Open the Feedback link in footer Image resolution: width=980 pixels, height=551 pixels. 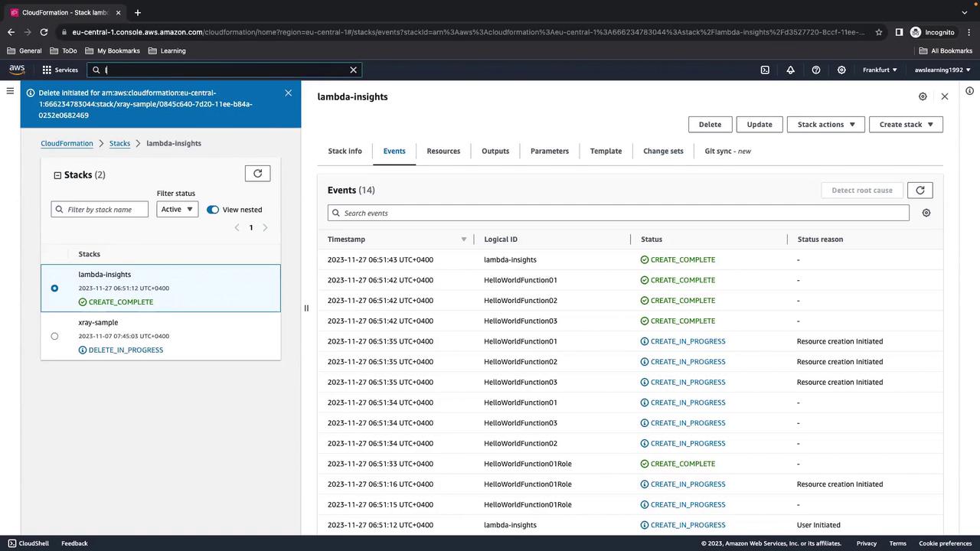tap(74, 543)
